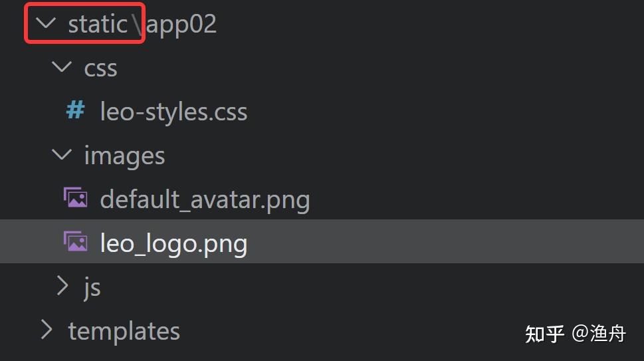Image resolution: width=644 pixels, height=361 pixels.
Task: Select the images folder label
Action: pyautogui.click(x=124, y=156)
